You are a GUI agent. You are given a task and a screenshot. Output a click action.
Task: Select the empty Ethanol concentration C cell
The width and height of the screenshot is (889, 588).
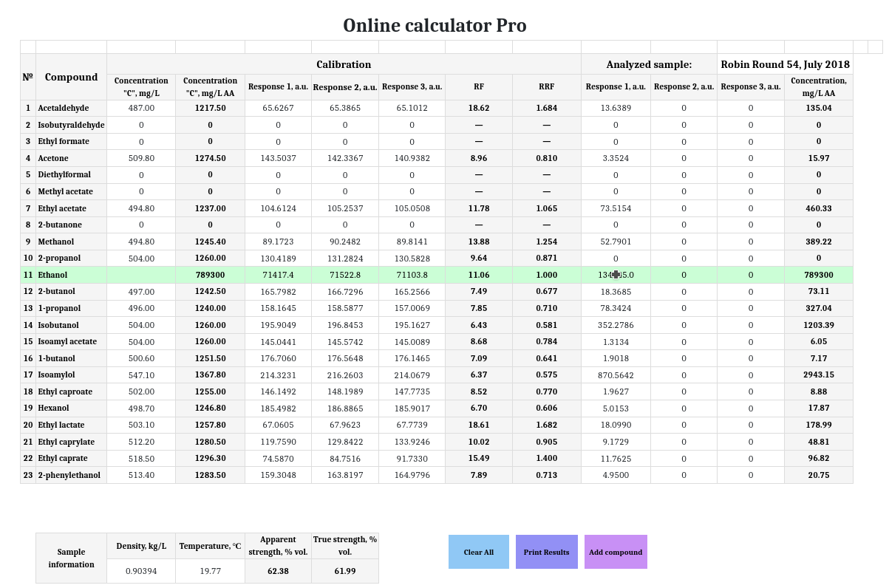(141, 275)
